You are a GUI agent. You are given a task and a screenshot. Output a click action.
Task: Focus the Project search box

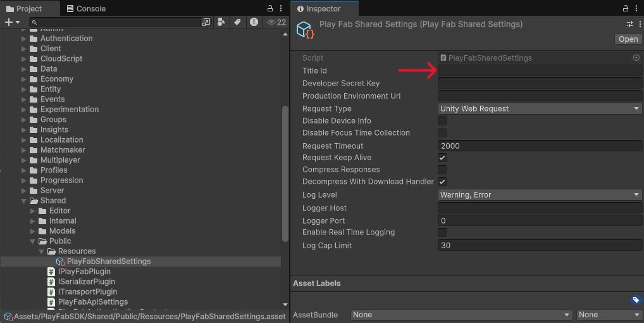(x=115, y=22)
